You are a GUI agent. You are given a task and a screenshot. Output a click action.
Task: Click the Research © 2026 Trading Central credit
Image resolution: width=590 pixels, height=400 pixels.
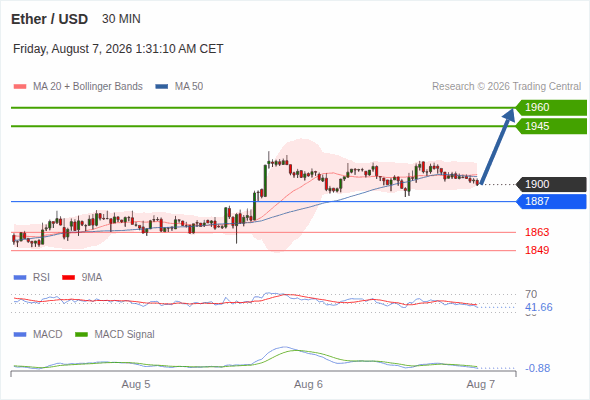coord(506,87)
